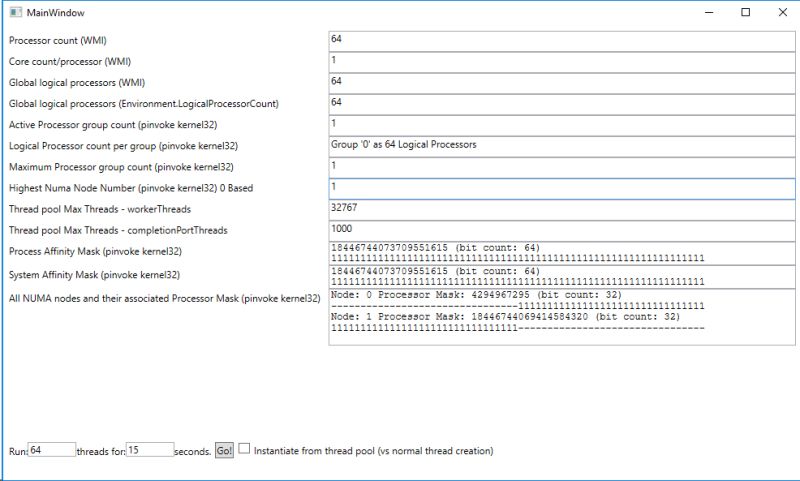800x481 pixels.
Task: Maximize the MainWindow window
Action: pyautogui.click(x=745, y=12)
